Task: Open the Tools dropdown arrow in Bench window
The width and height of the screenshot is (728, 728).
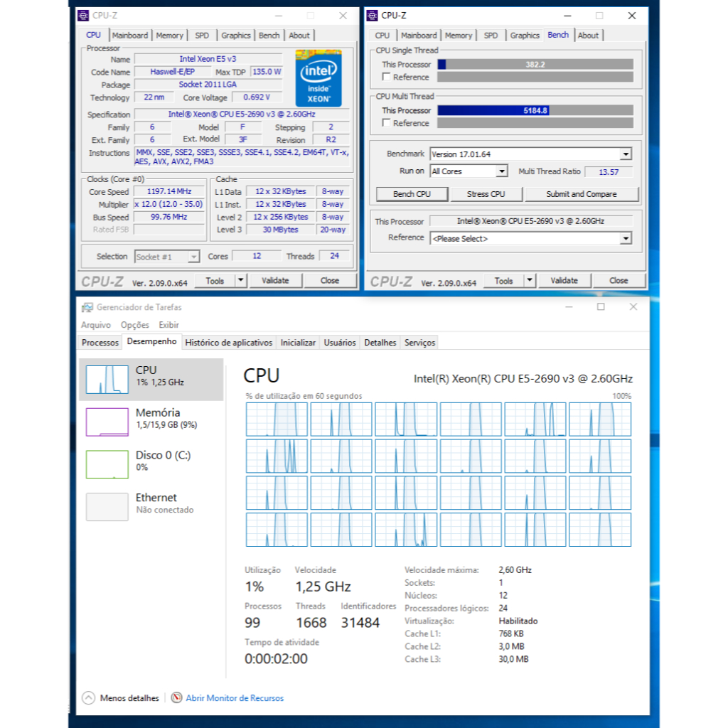Action: pyautogui.click(x=530, y=280)
